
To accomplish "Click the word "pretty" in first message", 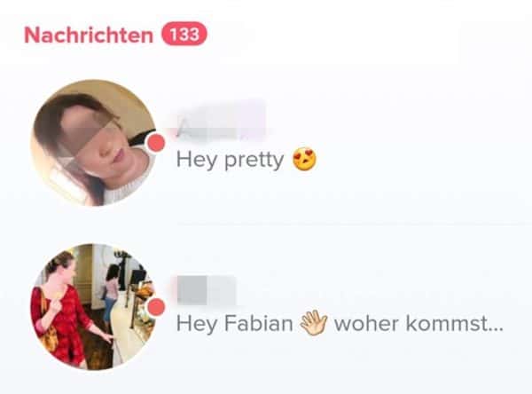I will click(254, 161).
